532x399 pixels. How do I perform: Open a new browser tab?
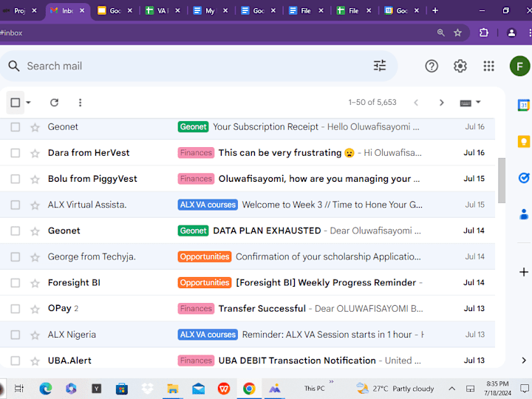(x=435, y=10)
